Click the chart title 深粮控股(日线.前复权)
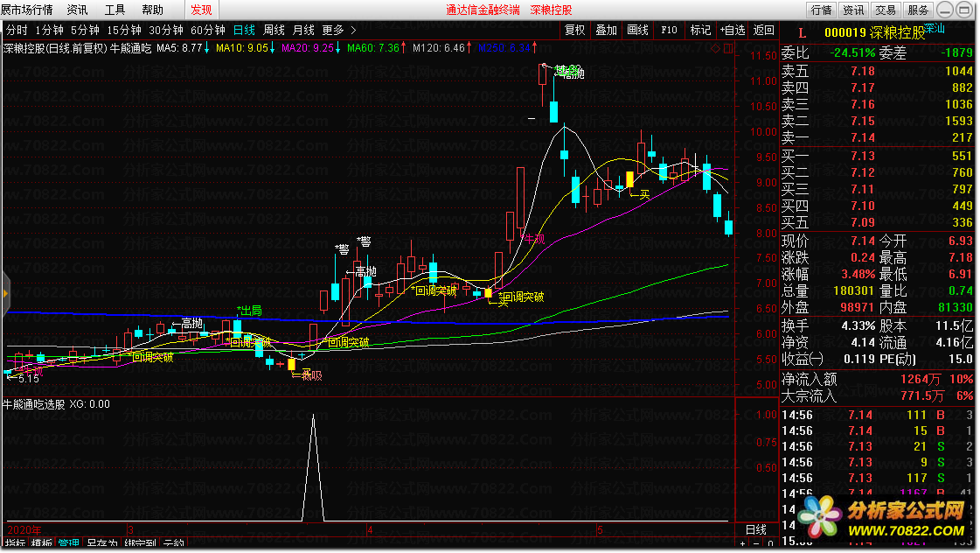The image size is (980, 553). pos(55,47)
